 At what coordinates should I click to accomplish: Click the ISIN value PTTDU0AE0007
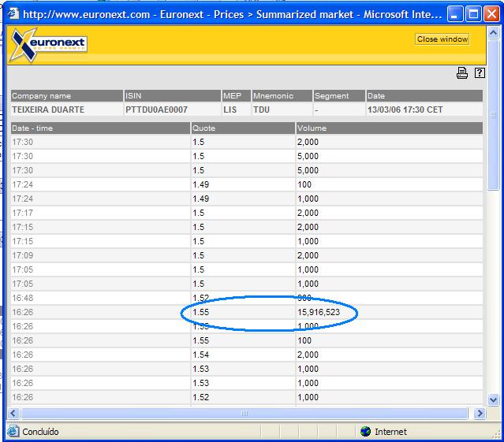(156, 110)
